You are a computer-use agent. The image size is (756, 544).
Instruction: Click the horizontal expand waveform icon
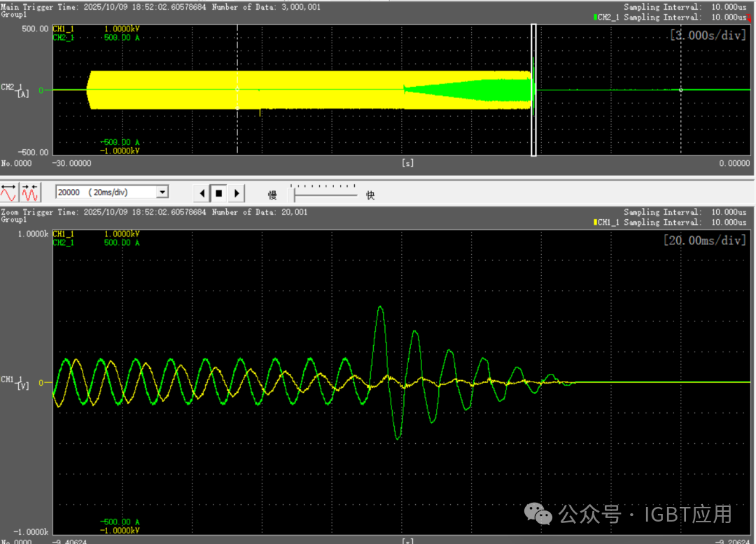pyautogui.click(x=8, y=193)
